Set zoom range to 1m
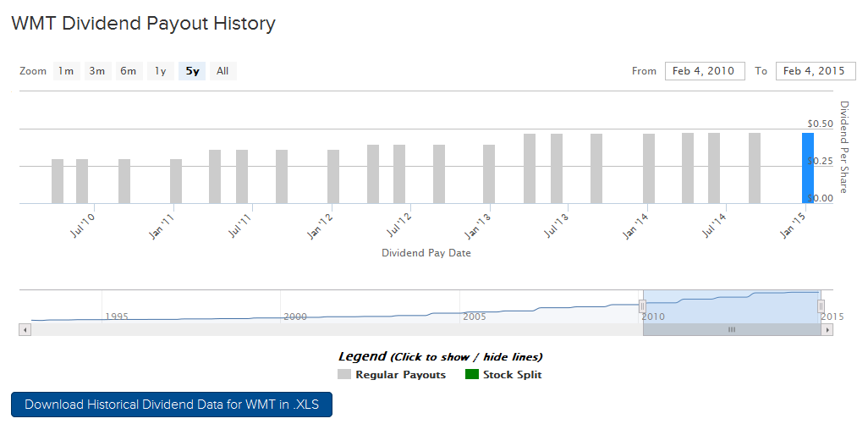 tap(67, 71)
